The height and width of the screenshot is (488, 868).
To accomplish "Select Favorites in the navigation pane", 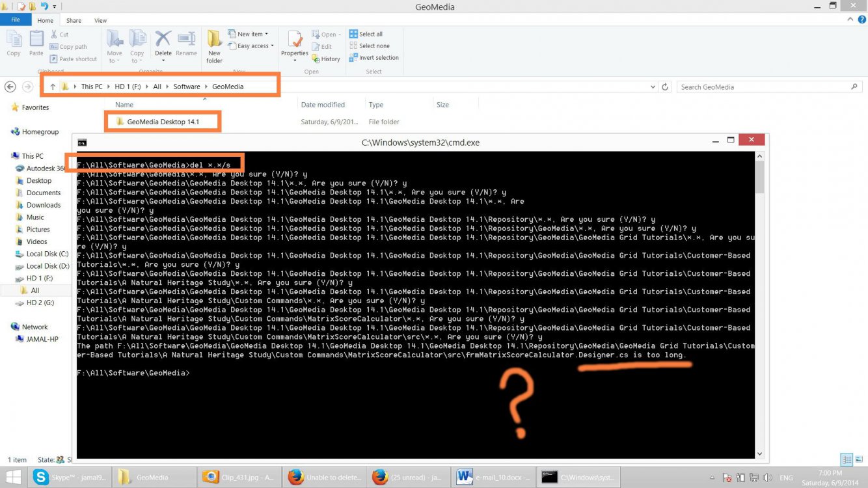I will 35,107.
